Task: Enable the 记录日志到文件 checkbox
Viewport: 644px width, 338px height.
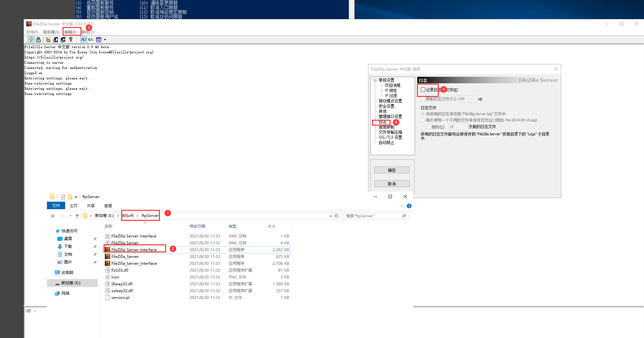Action: pos(423,90)
